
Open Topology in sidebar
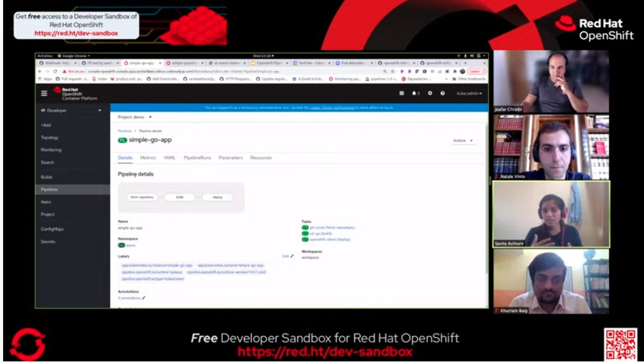coord(50,138)
